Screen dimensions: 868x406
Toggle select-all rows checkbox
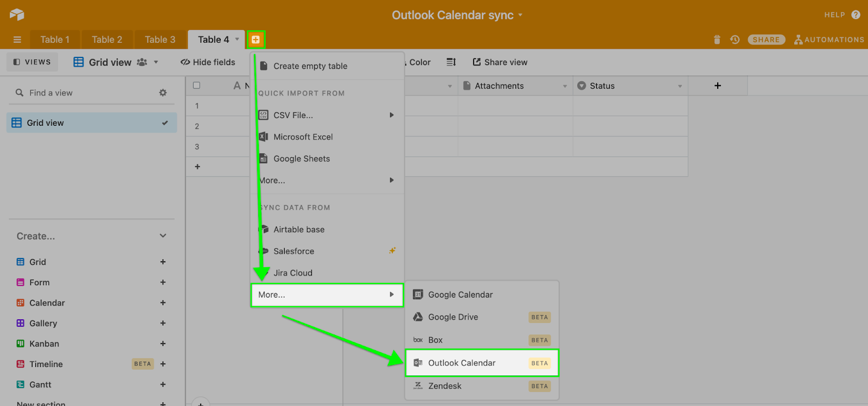pos(196,85)
